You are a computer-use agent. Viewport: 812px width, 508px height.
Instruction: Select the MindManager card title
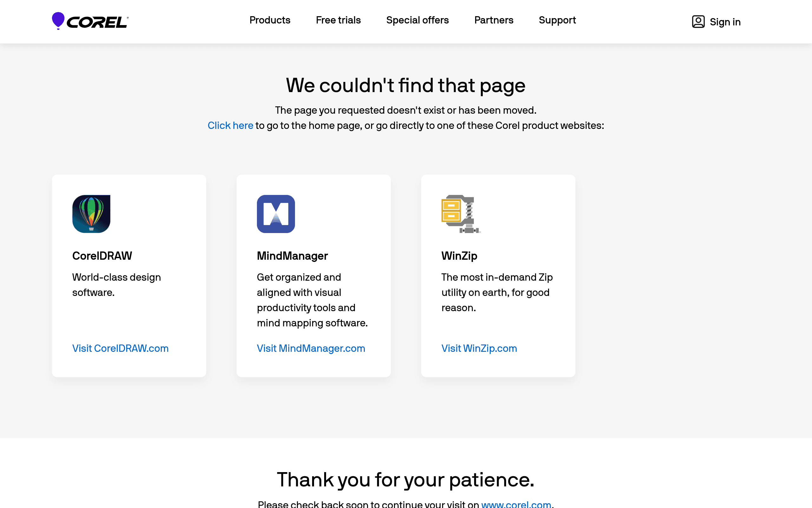point(292,256)
